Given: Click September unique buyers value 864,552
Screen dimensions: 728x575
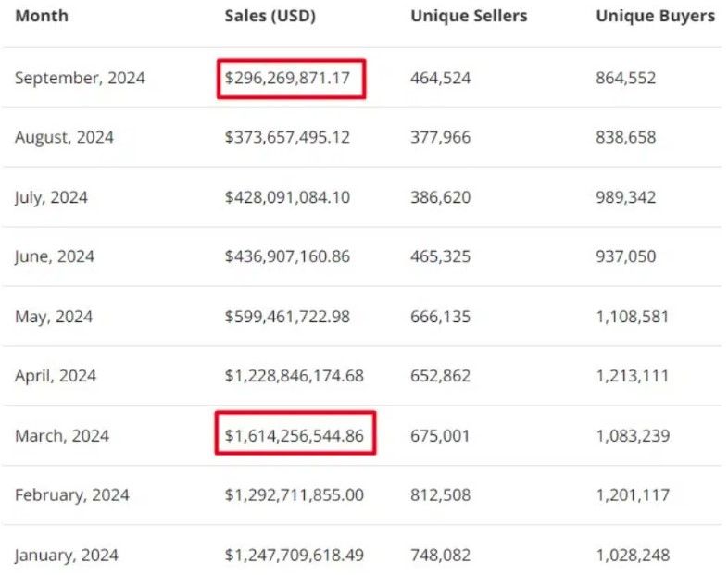Looking at the screenshot, I should pyautogui.click(x=626, y=78).
